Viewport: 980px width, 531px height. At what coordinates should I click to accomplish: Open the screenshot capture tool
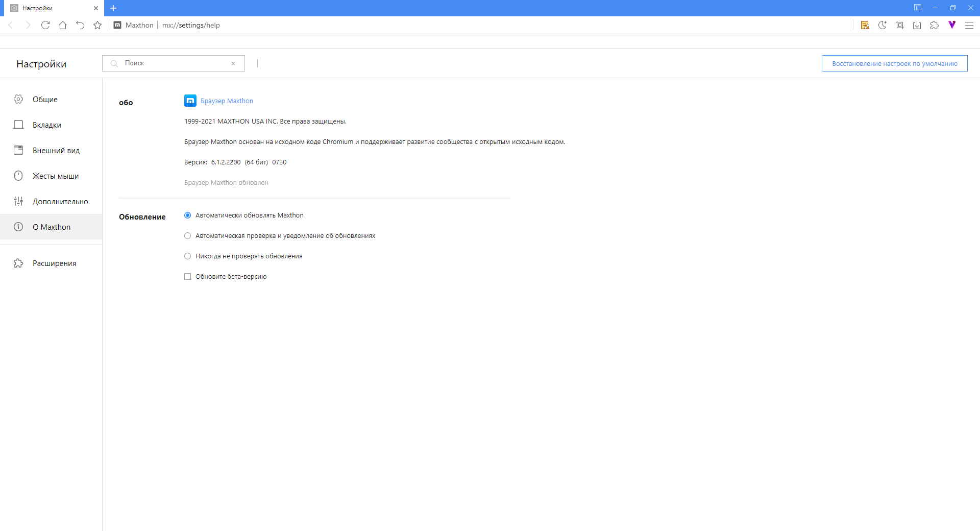[x=900, y=25]
